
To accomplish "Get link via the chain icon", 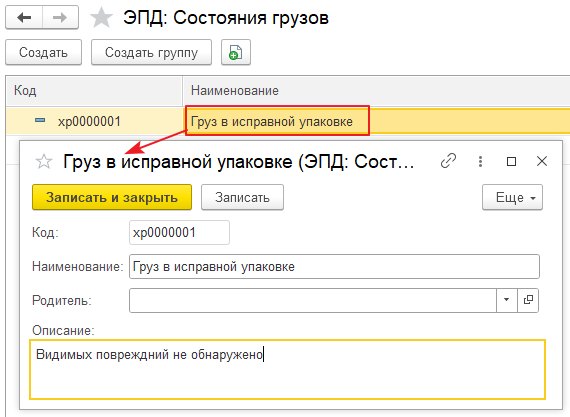I will [x=448, y=161].
